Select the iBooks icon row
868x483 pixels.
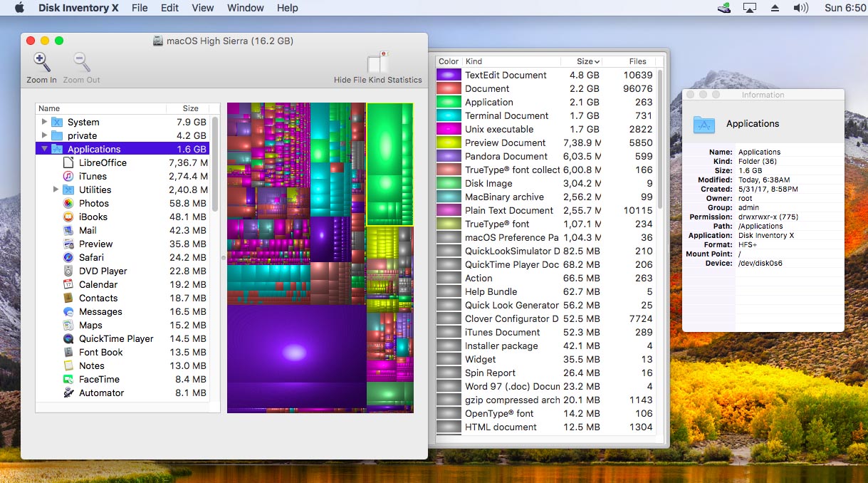point(68,217)
